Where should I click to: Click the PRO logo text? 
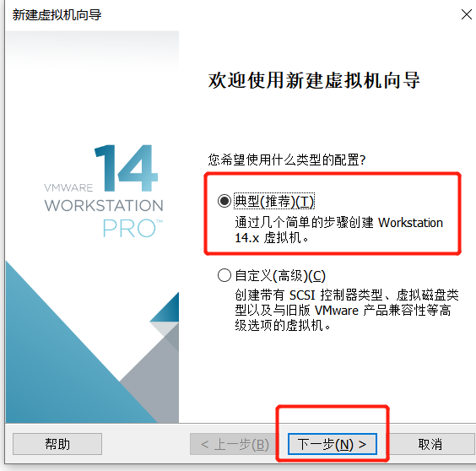coord(133,228)
